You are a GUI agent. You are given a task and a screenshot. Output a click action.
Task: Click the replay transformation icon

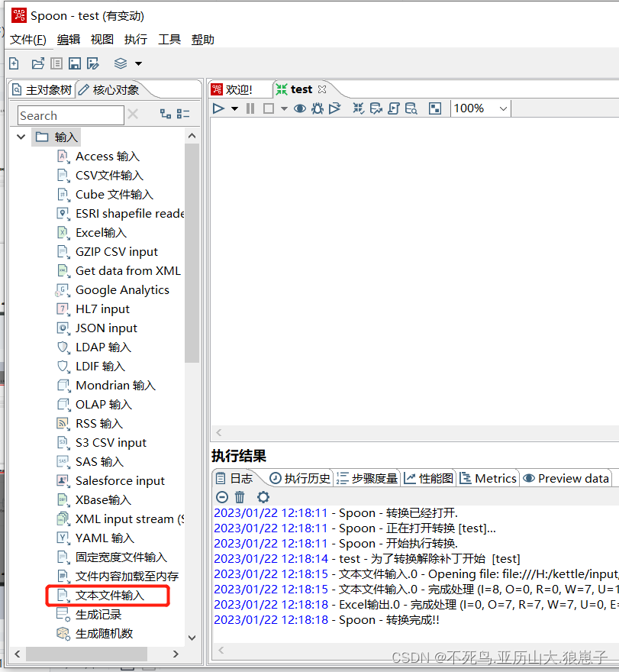334,108
